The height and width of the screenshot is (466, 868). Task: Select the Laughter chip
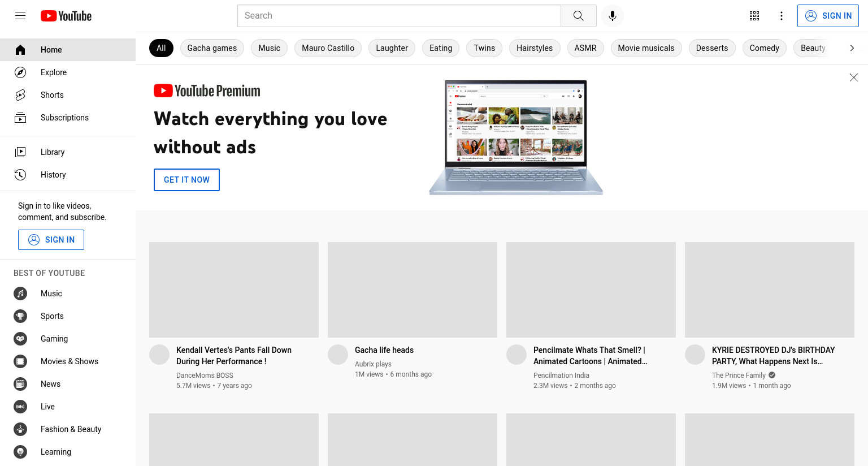coord(392,48)
